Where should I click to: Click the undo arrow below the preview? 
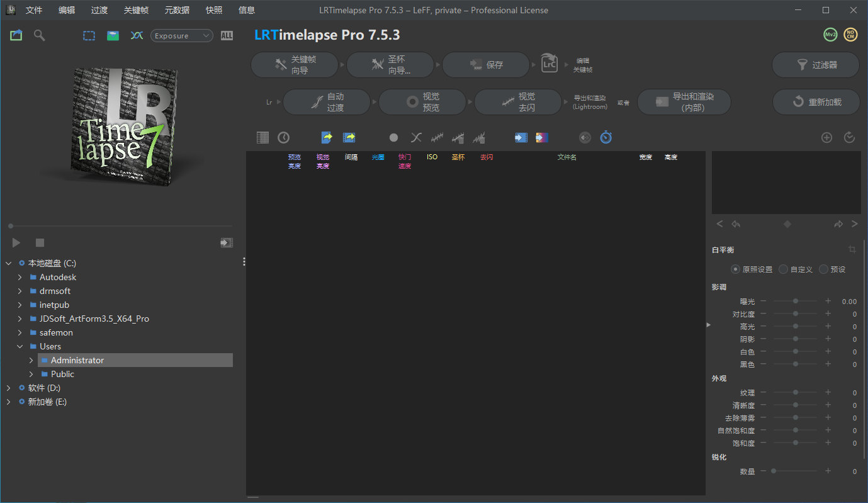click(x=736, y=224)
